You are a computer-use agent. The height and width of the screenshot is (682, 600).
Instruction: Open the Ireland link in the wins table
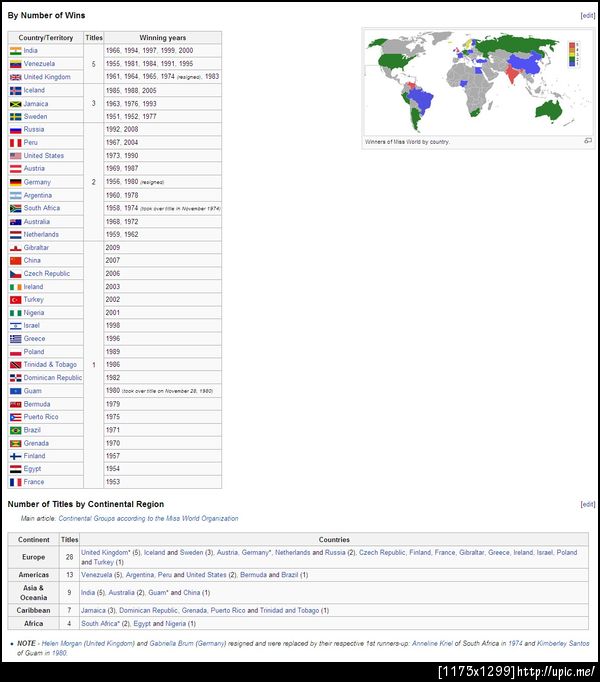34,287
